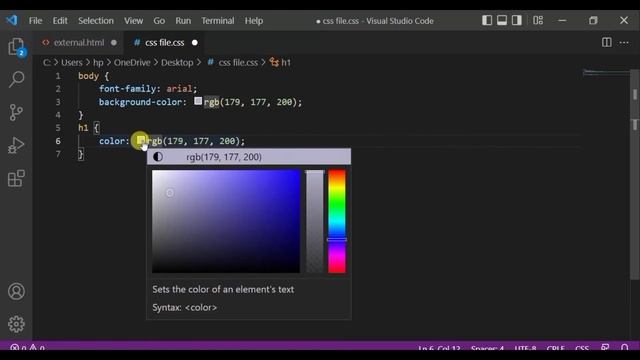Open the Explorer view in activity bar
640x360 pixels.
16,47
